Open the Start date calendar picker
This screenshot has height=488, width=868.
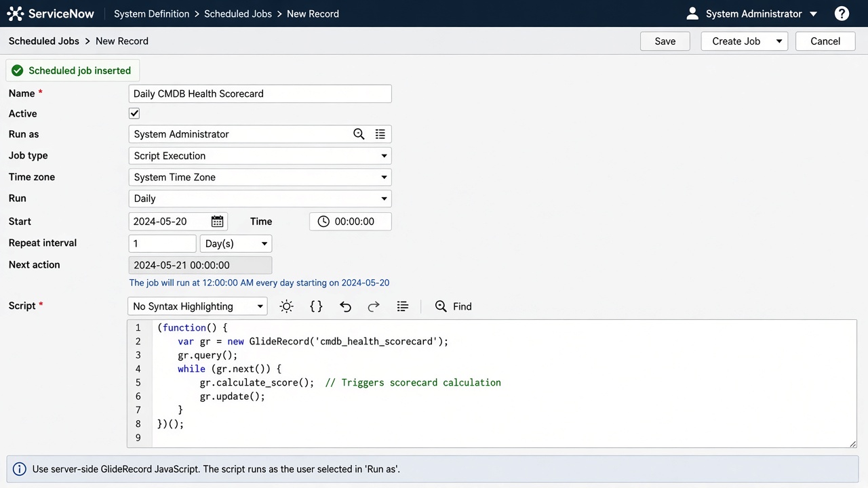coord(217,222)
